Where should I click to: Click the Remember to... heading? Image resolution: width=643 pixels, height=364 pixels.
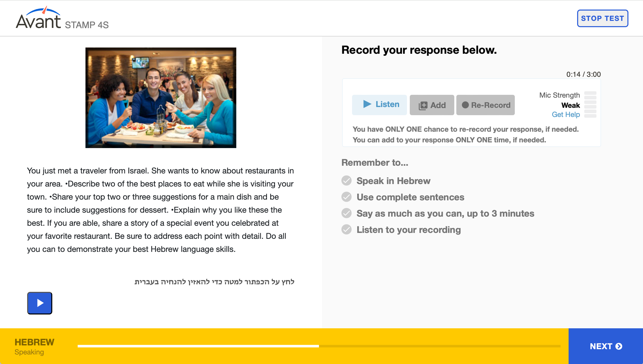(375, 163)
